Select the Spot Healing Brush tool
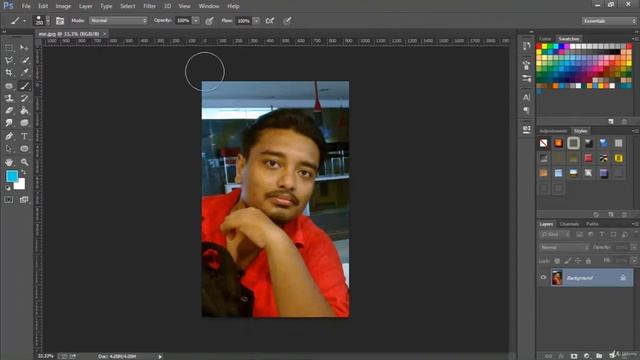The width and height of the screenshot is (640, 360). (9, 86)
